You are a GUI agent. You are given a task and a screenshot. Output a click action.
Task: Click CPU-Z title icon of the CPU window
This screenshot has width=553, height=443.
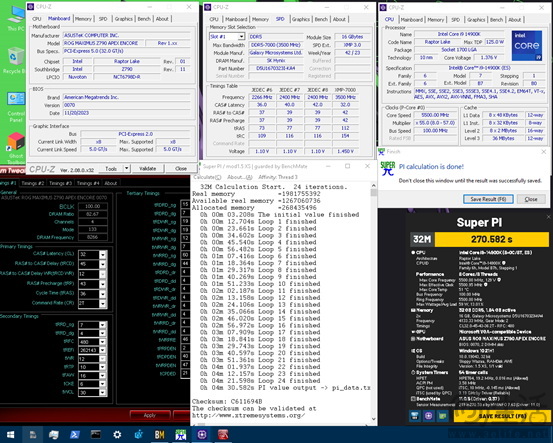(383, 7)
